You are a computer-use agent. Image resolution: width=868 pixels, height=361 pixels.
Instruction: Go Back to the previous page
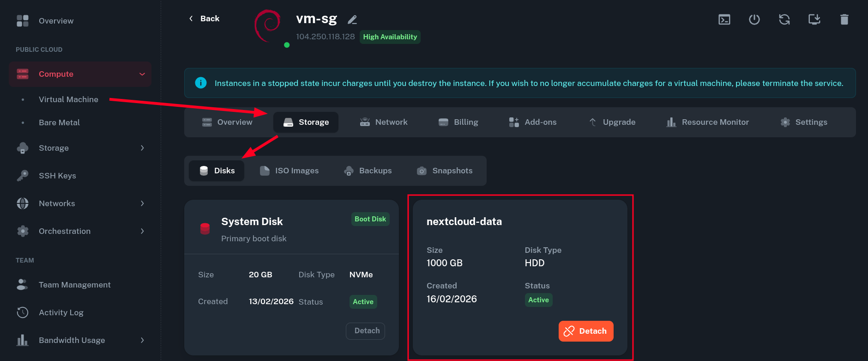click(x=204, y=18)
